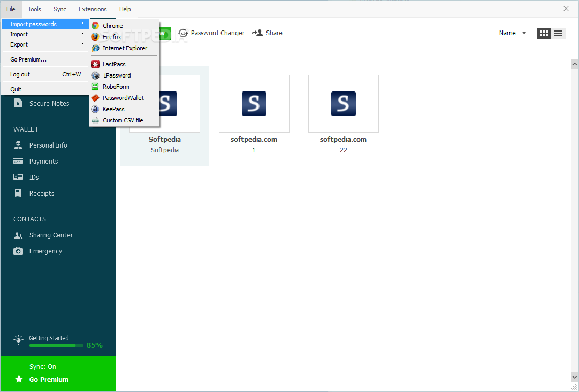
Task: Click scrollbar up arrow
Action: 575,64
